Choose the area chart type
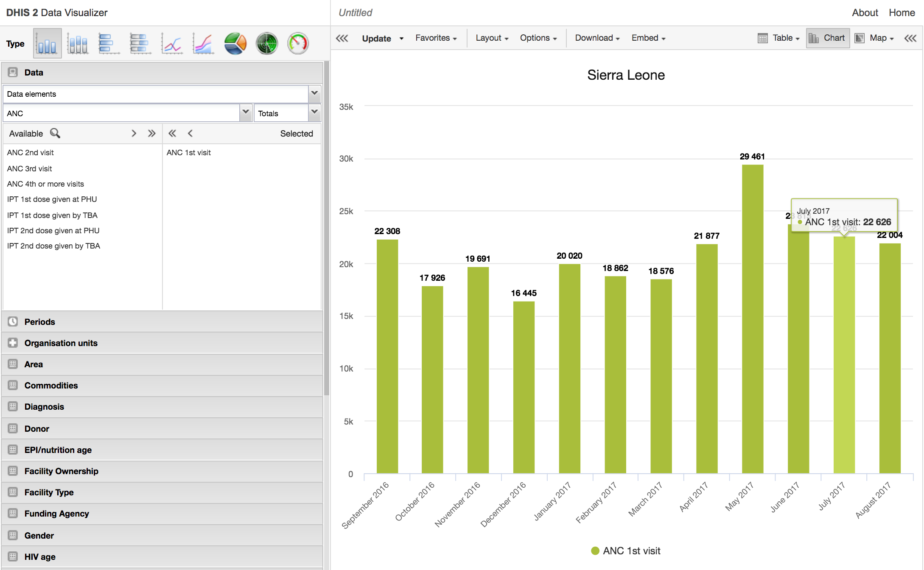 coord(203,43)
